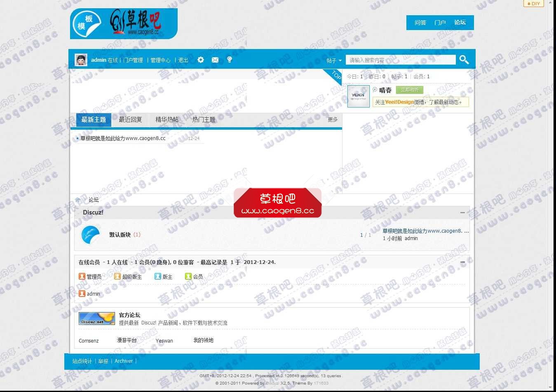
Task: Click the 更多 more link
Action: [x=332, y=120]
